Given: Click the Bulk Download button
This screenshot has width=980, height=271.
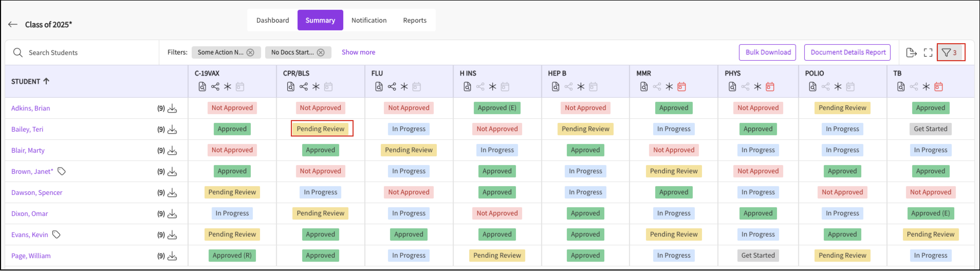Looking at the screenshot, I should (x=767, y=52).
